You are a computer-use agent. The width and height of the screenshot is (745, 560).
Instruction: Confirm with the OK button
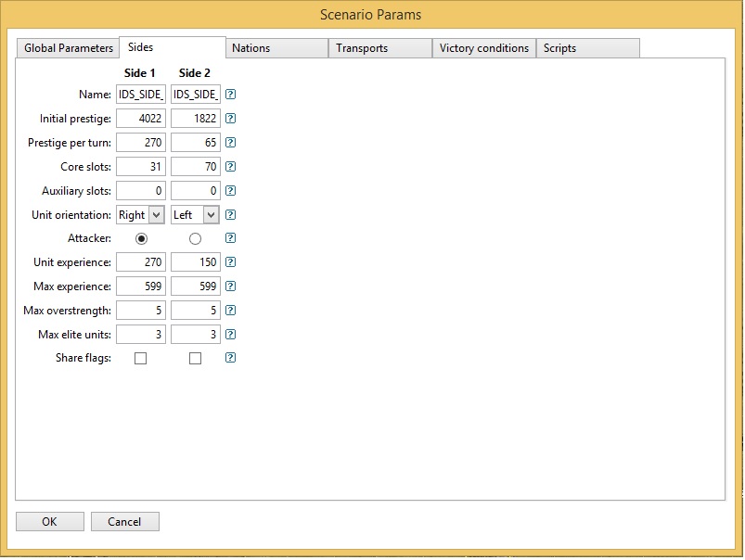pos(50,522)
